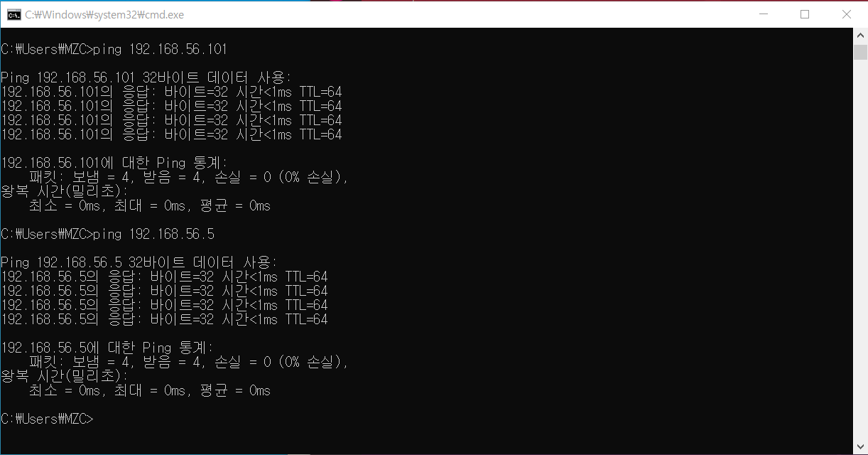Screen dimensions: 868x455
Task: Click the 'Ping 192.168.56.101 32바이트 데이터 사용' line
Action: pos(146,78)
